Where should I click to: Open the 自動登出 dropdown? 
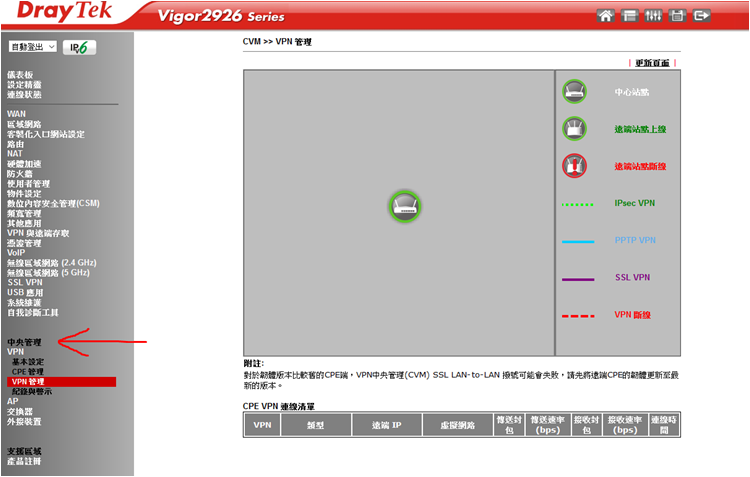[32, 47]
